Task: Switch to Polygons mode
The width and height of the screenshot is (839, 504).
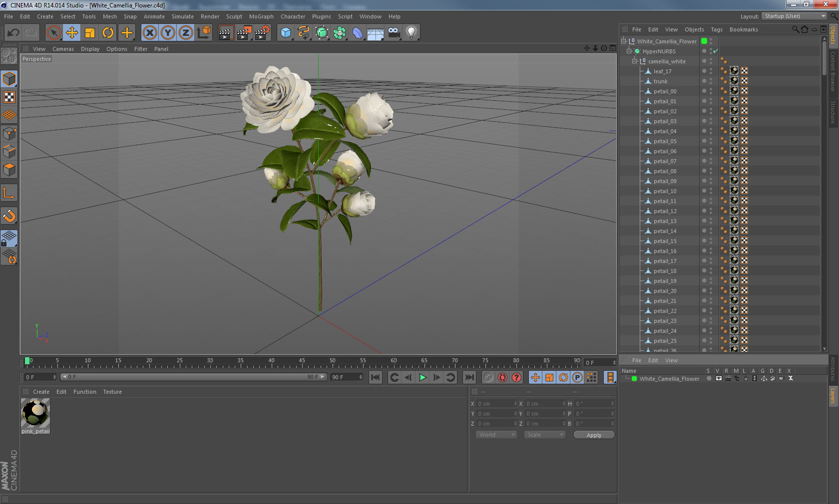Action: pyautogui.click(x=9, y=170)
